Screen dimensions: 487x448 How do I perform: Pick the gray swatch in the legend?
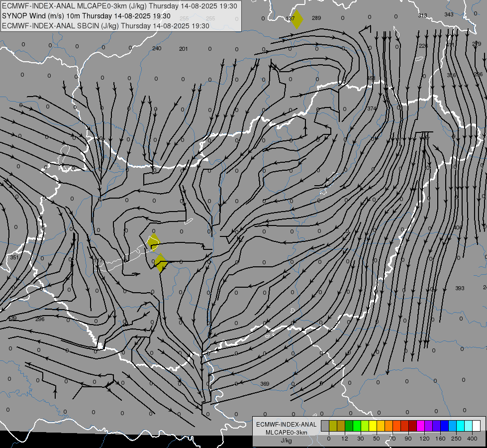click(x=325, y=426)
